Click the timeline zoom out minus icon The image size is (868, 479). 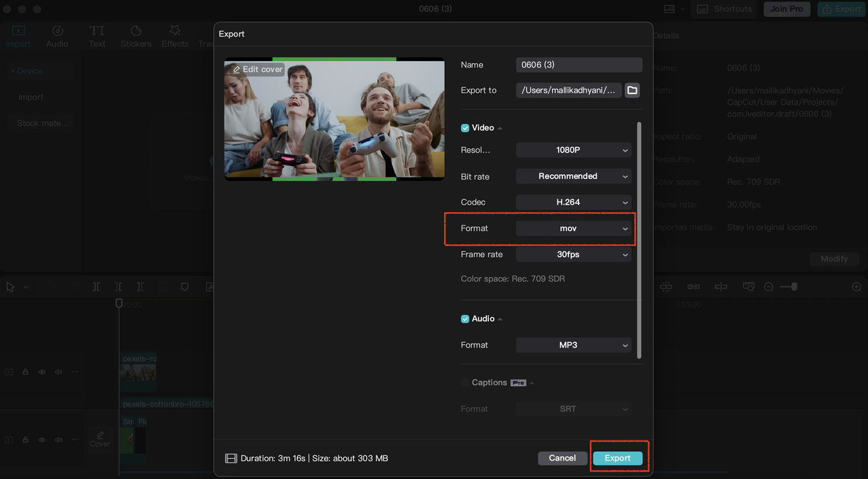point(768,287)
